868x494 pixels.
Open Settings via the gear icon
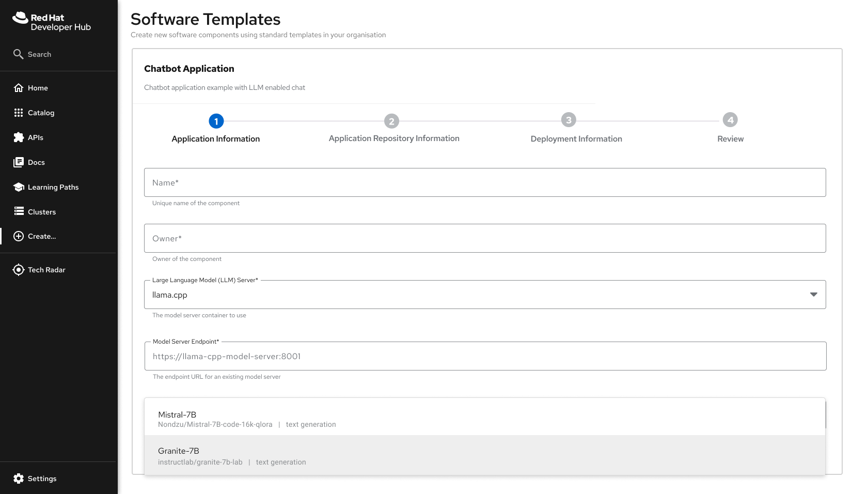coord(19,478)
